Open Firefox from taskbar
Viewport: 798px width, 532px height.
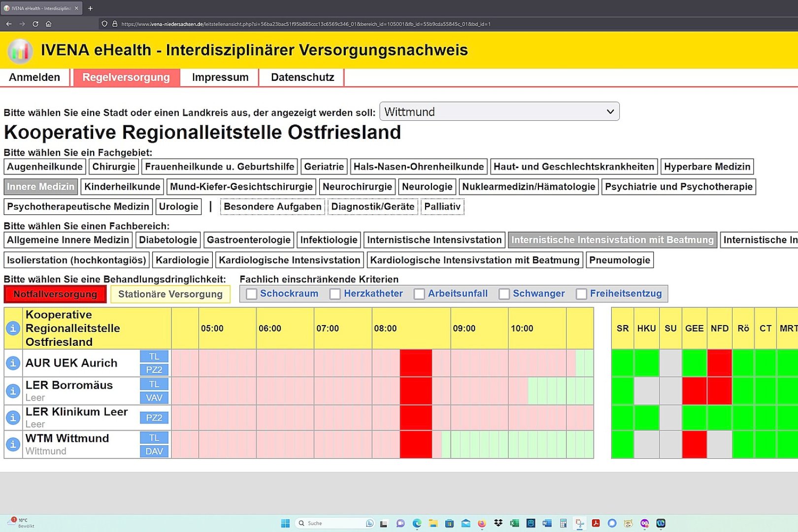[482, 523]
